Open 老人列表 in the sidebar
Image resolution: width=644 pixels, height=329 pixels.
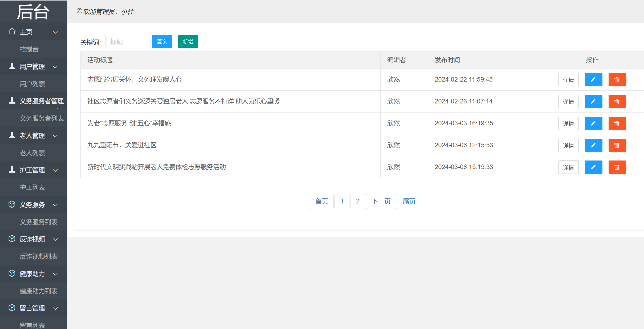click(x=32, y=153)
